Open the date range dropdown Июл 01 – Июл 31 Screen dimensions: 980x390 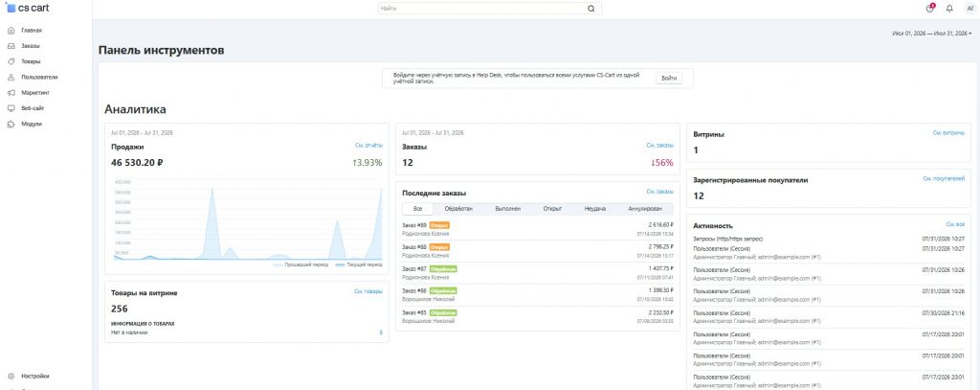[x=931, y=34]
